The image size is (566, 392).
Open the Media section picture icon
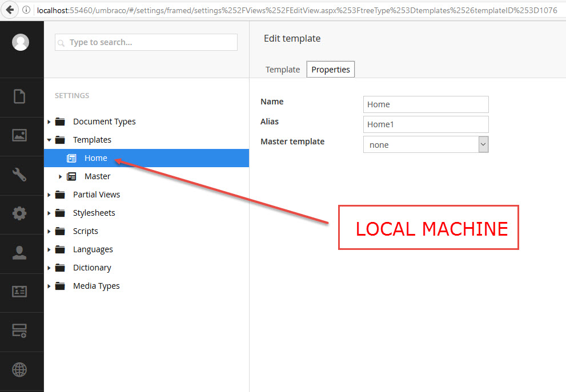[20, 135]
